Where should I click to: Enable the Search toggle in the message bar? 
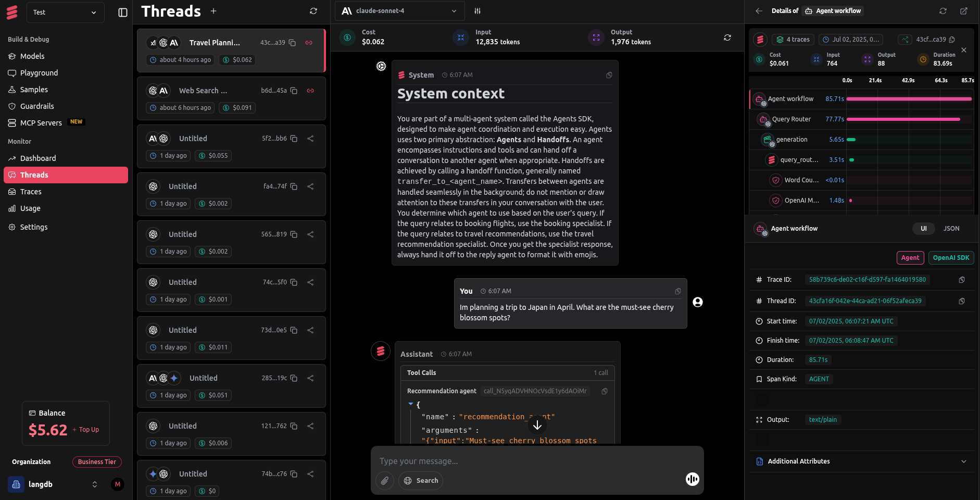pyautogui.click(x=421, y=480)
